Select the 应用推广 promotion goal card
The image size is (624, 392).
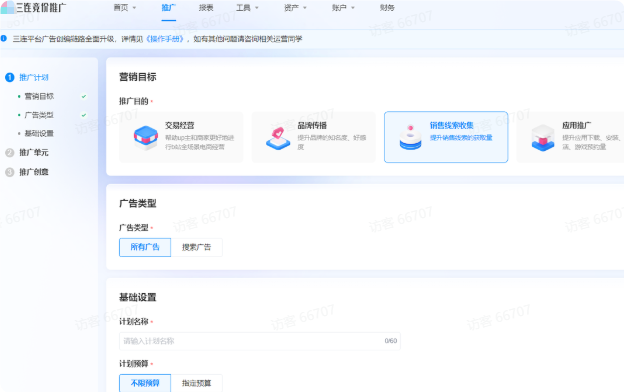(570, 137)
